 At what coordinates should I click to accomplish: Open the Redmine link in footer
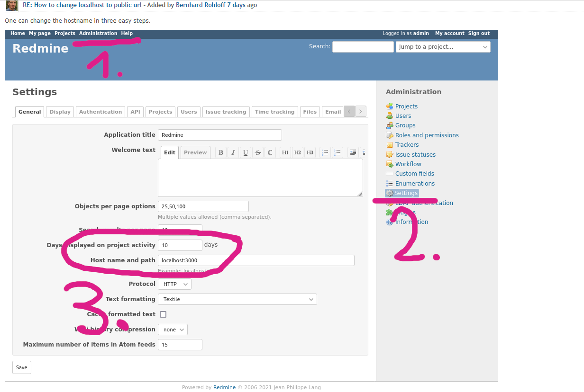[224, 387]
